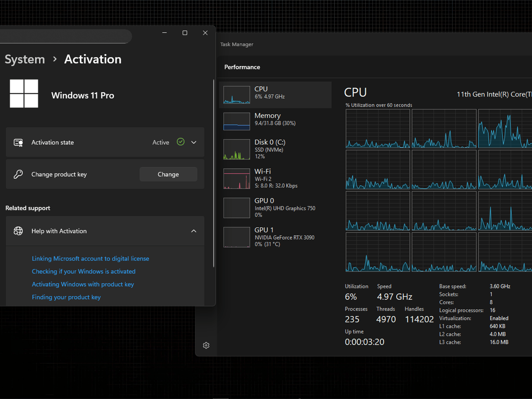
Task: Go back to System in the breadcrumb
Action: click(25, 59)
